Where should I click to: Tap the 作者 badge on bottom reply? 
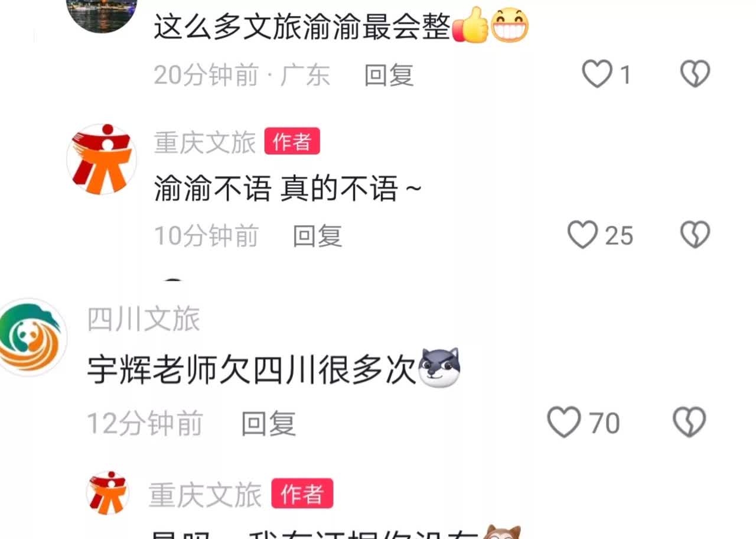point(302,493)
